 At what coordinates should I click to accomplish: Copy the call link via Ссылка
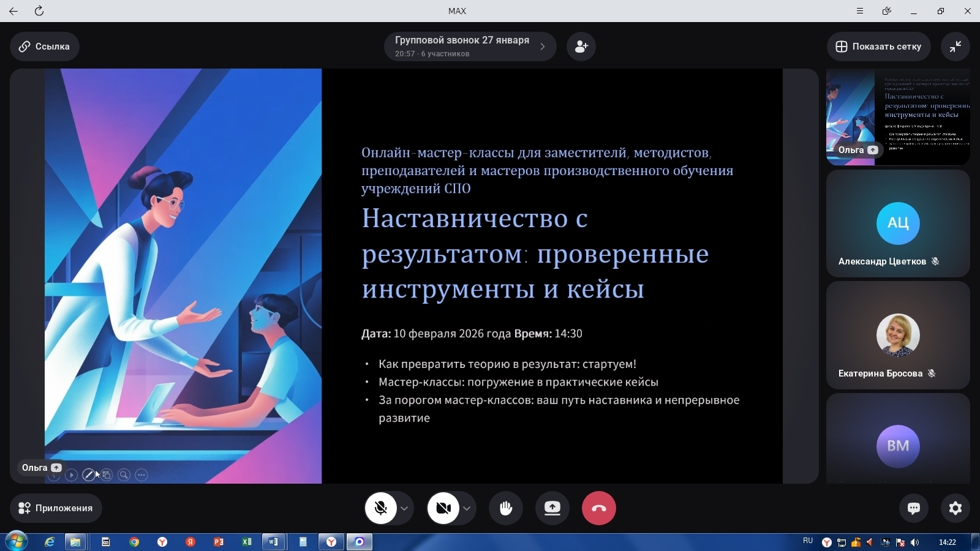(44, 47)
